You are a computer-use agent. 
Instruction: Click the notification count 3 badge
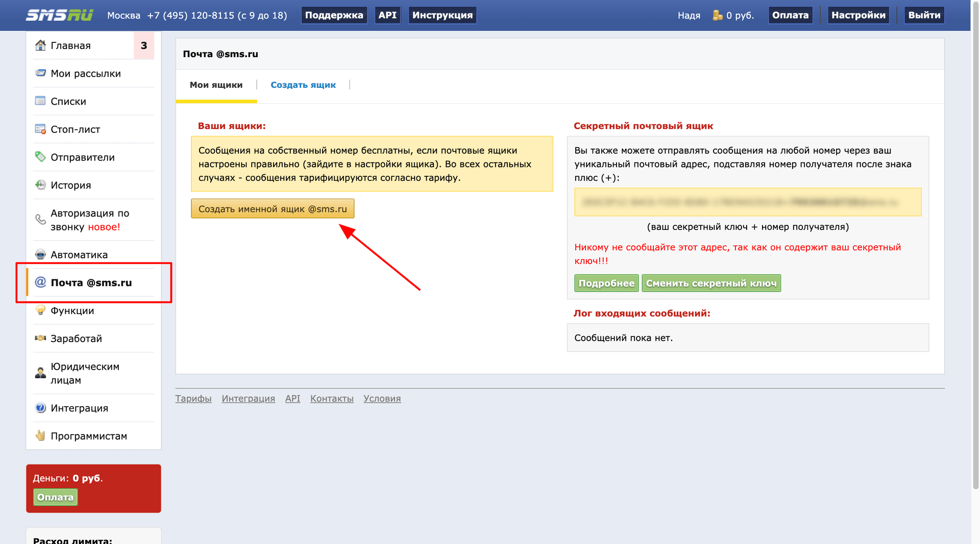click(x=144, y=45)
